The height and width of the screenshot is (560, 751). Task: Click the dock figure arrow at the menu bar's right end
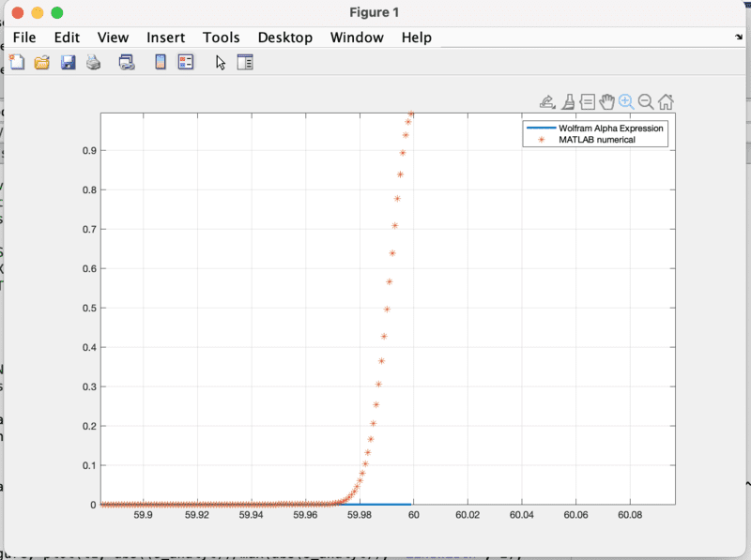click(739, 38)
